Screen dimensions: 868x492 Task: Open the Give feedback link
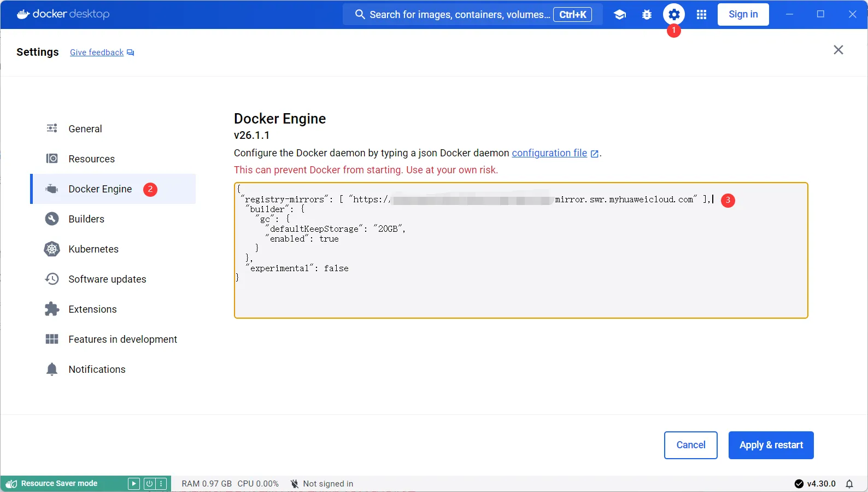(x=97, y=52)
